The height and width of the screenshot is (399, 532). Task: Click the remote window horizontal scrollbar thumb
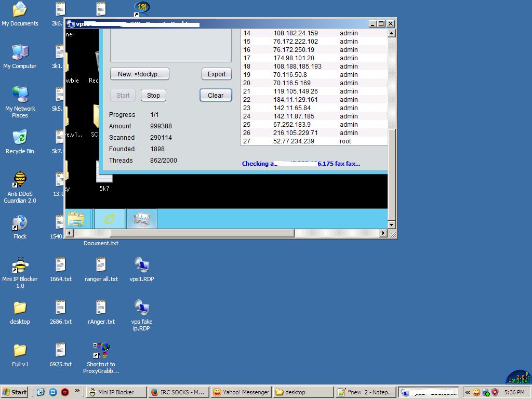coord(202,233)
